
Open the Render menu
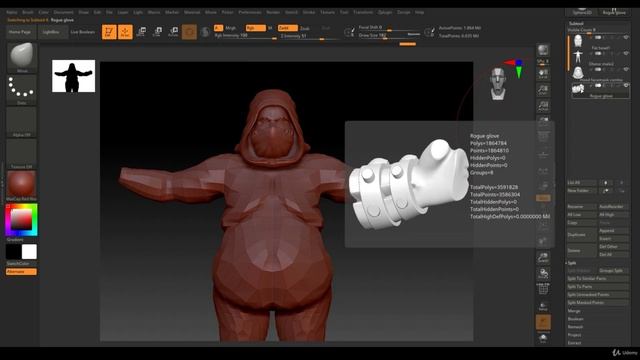[273, 12]
